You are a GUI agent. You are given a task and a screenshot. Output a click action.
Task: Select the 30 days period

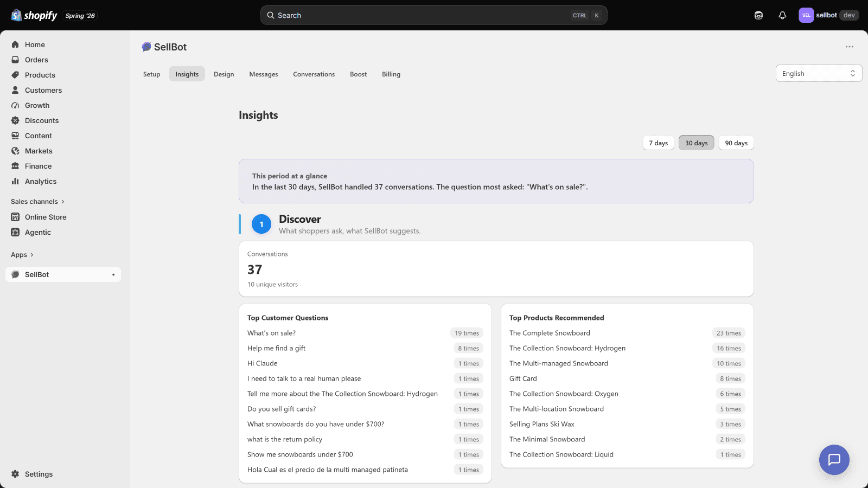coord(696,143)
